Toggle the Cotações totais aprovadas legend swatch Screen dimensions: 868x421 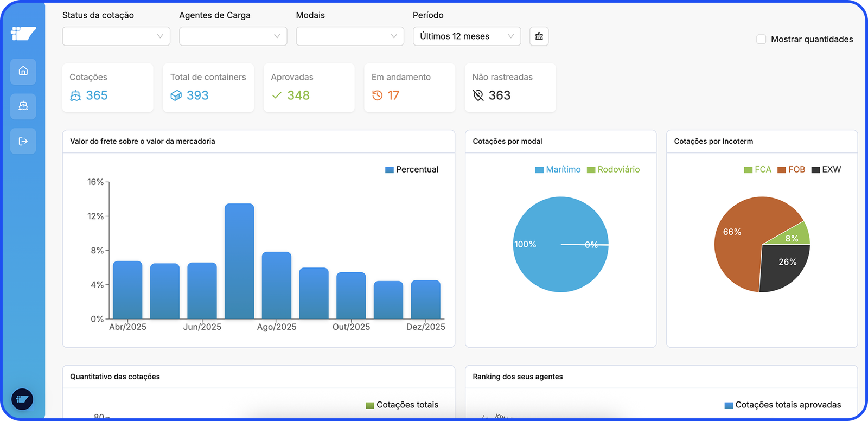tap(729, 405)
